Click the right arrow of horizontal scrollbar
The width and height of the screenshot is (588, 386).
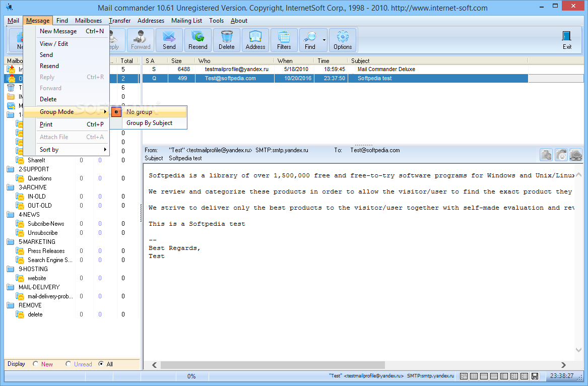563,365
